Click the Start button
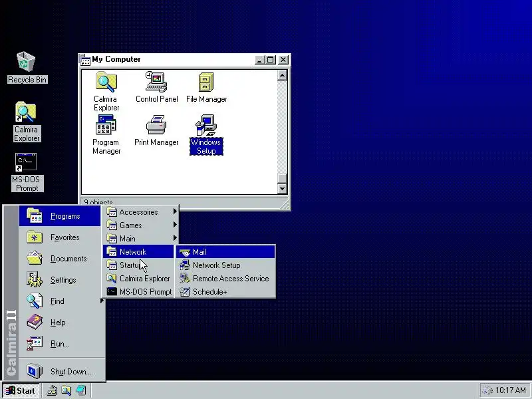The width and height of the screenshot is (532, 399). (x=21, y=390)
